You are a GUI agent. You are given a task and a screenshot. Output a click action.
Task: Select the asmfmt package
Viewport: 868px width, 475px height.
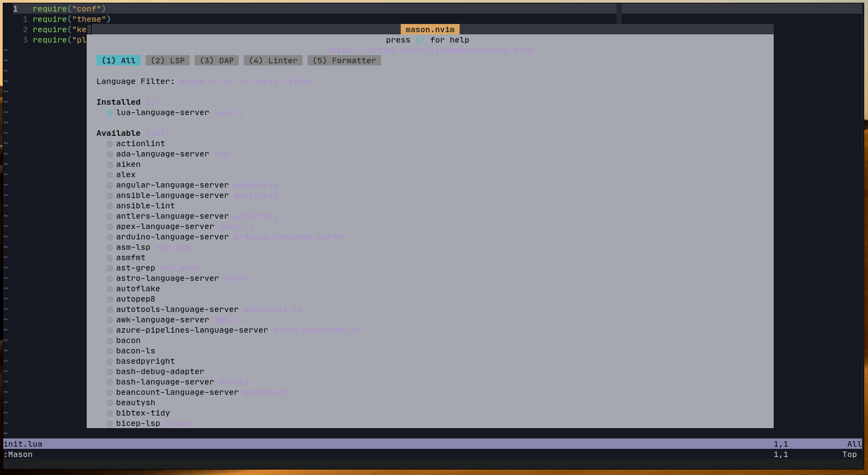131,257
